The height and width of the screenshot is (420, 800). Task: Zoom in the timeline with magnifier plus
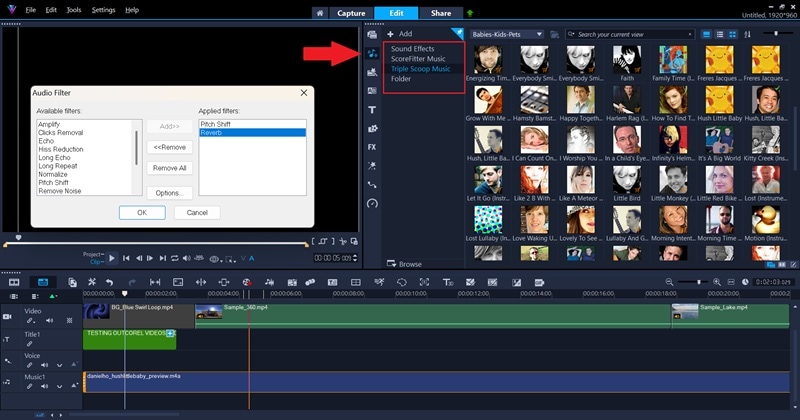pos(717,282)
